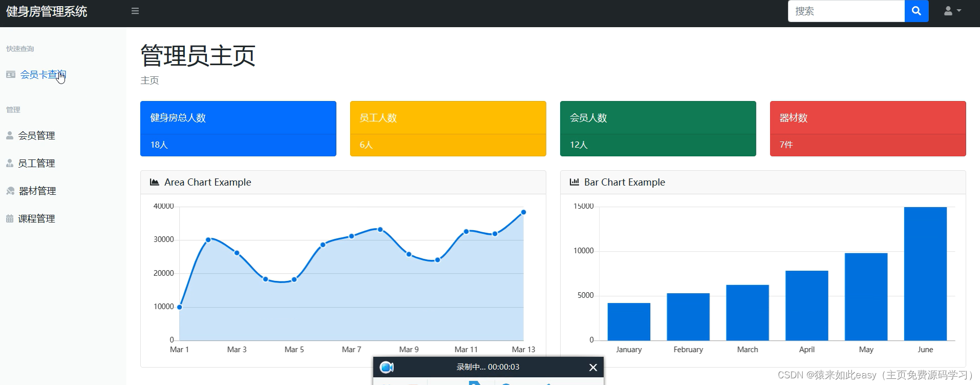Click the 7件 value in the red card

coord(786,145)
